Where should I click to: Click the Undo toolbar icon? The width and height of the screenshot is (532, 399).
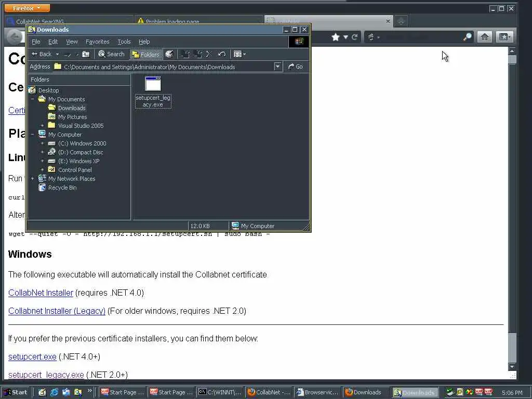pos(221,54)
